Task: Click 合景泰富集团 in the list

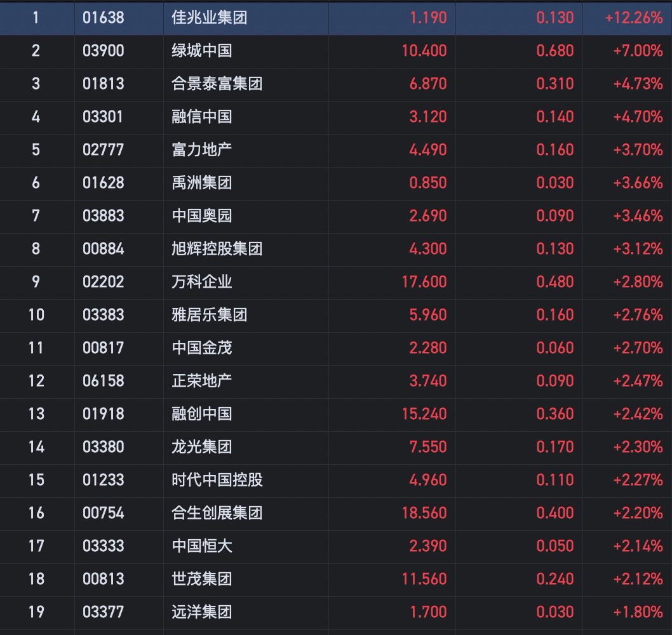Action: tap(217, 84)
